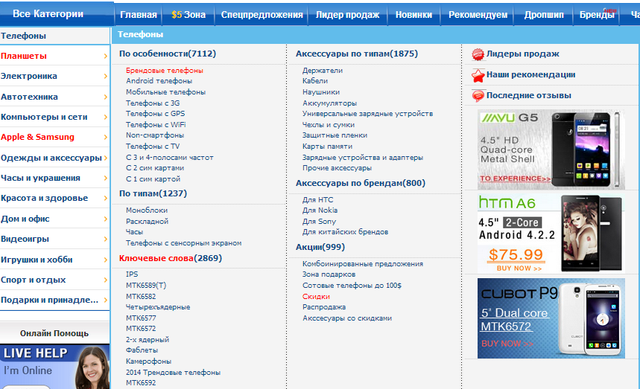Screen dimensions: 640x389
Task: Open the Аксессуары со скидками link
Action: coord(347,318)
